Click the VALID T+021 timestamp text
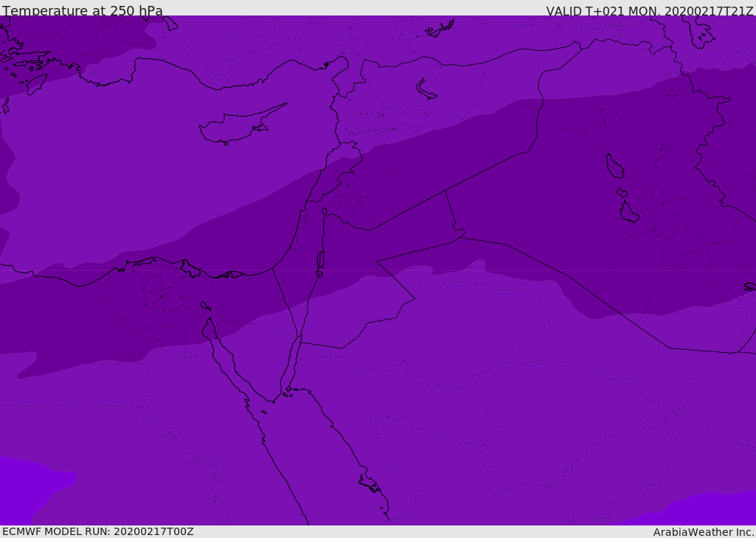Image resolution: width=756 pixels, height=538 pixels. 649,11
